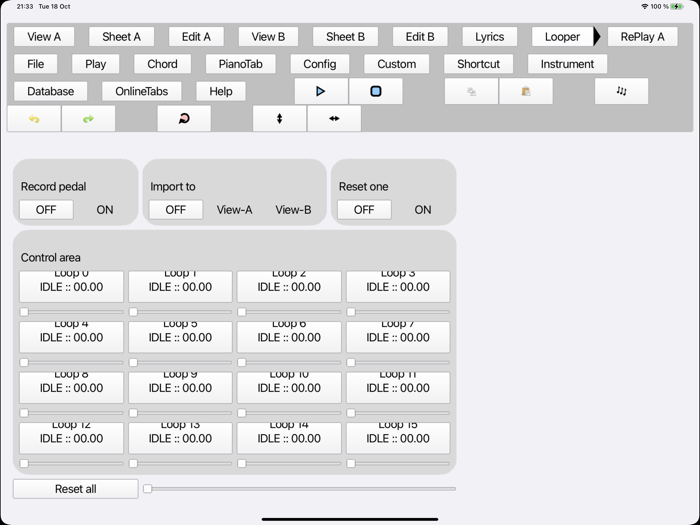Switch to the View A tab

[x=44, y=37]
